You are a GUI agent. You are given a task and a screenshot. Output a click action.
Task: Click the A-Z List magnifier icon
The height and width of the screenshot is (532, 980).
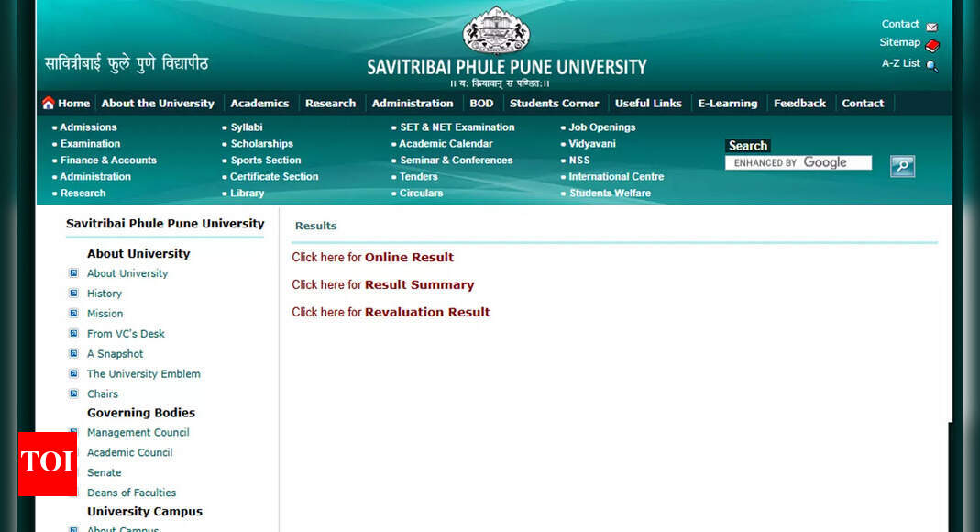931,65
